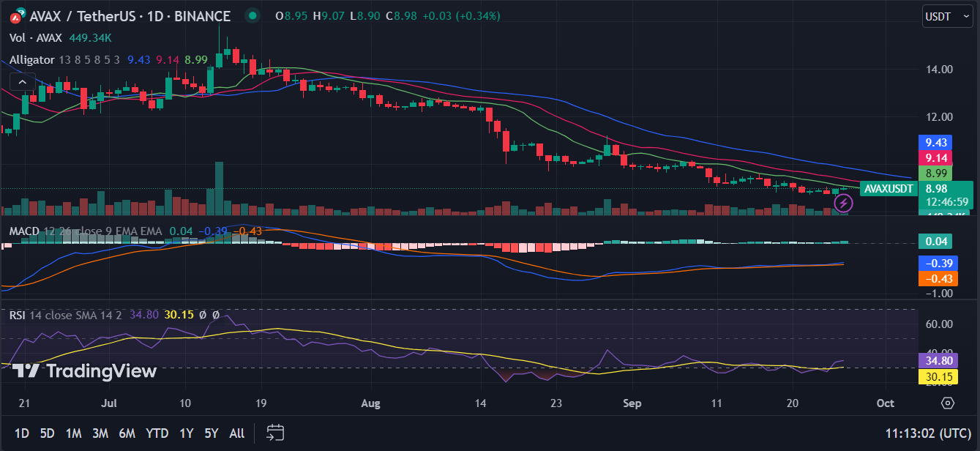Screen dimensions: 980x451
Task: Click the 12.00 price axis label
Action: point(938,116)
